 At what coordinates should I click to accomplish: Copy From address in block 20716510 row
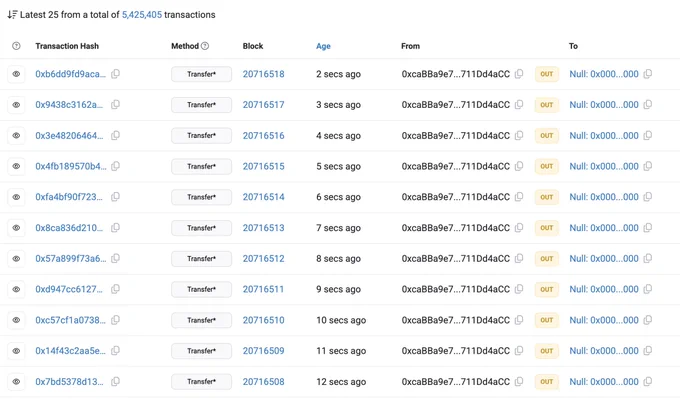[x=519, y=320]
